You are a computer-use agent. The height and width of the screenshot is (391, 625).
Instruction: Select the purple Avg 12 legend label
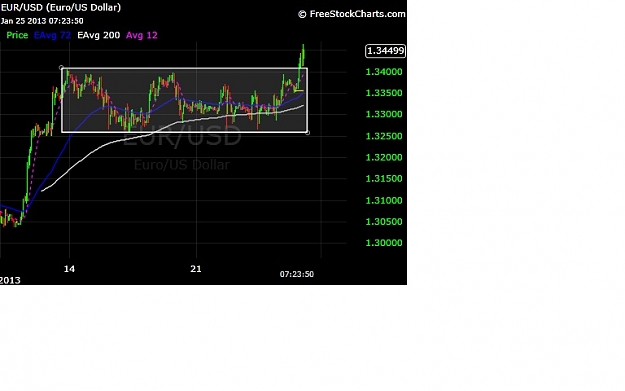[142, 35]
